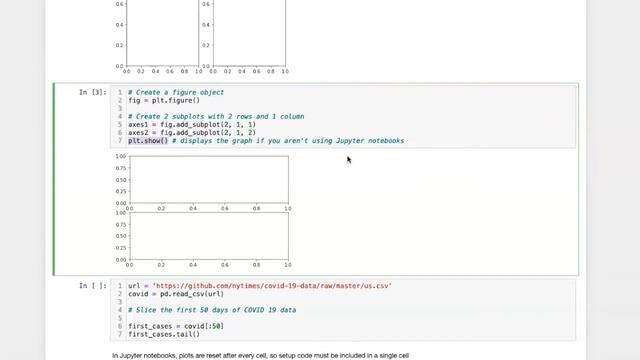Click the github covid-19-data URL string
Screen dimensions: 640x360
(x=272, y=286)
